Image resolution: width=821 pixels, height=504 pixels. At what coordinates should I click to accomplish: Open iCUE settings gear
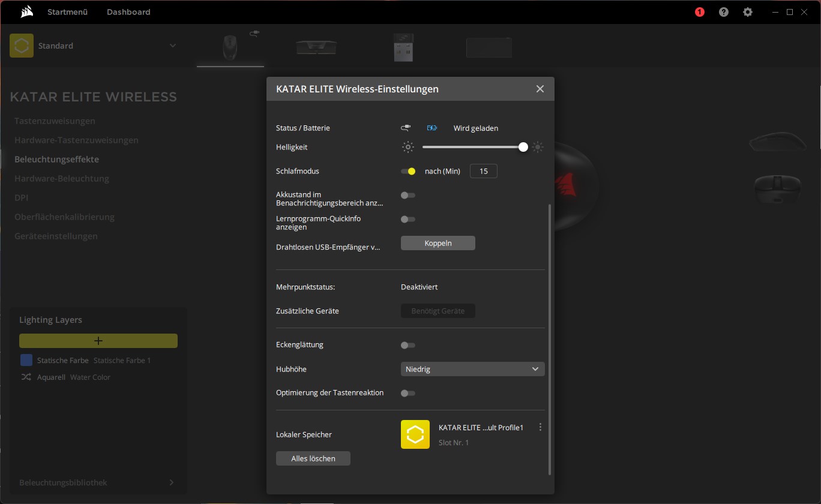click(748, 12)
